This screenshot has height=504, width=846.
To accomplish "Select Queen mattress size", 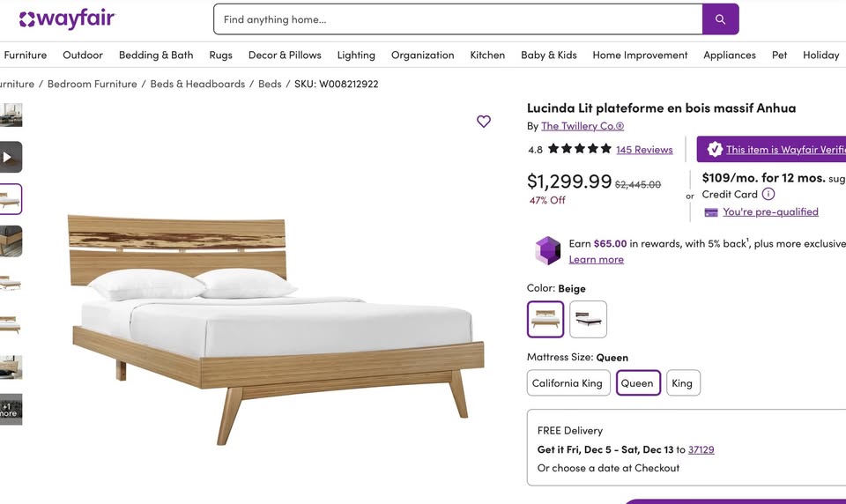I will (637, 383).
